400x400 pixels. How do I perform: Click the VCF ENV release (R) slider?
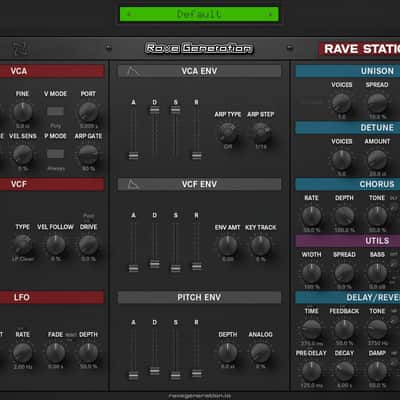(x=197, y=267)
